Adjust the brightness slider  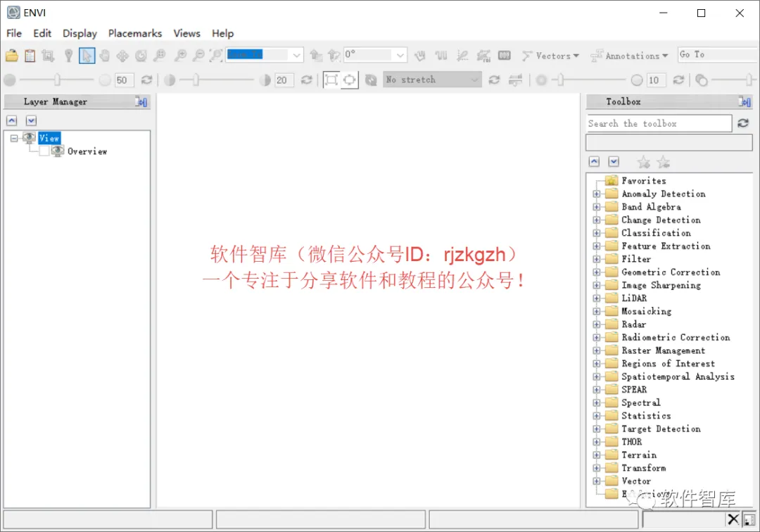click(57, 80)
